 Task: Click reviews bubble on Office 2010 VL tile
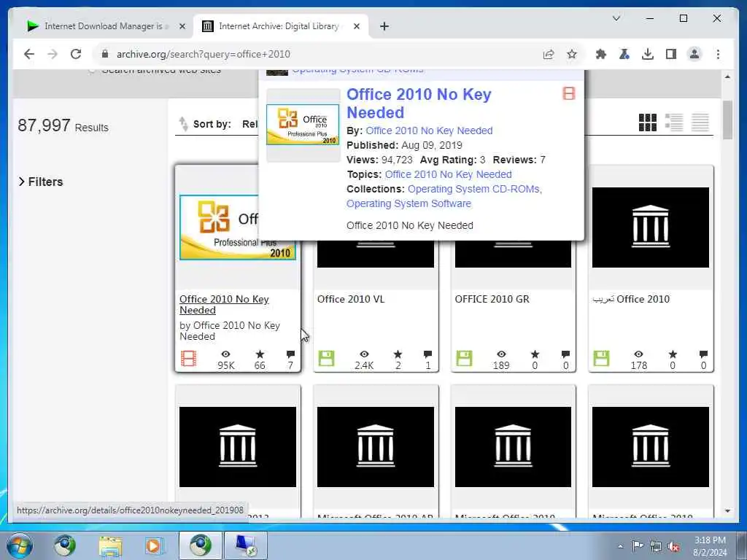(427, 354)
